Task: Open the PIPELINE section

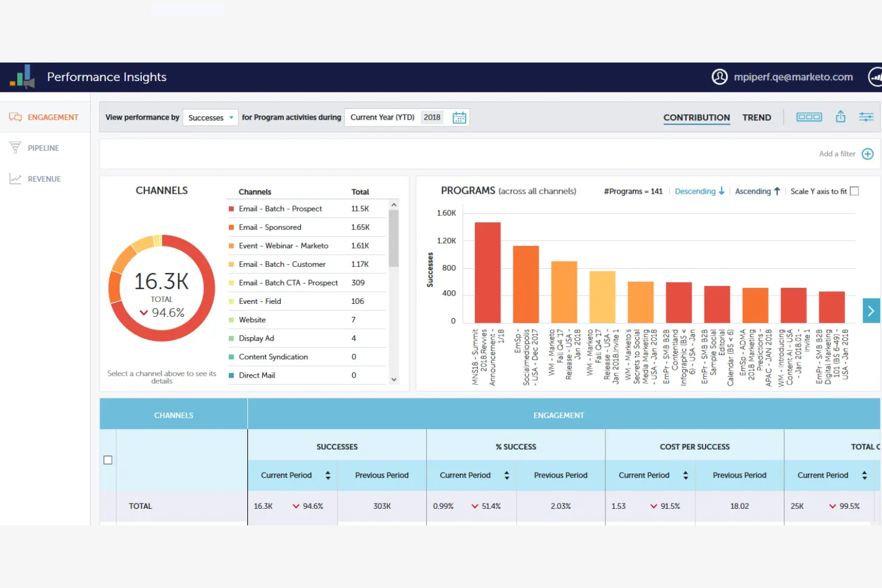Action: [x=45, y=148]
